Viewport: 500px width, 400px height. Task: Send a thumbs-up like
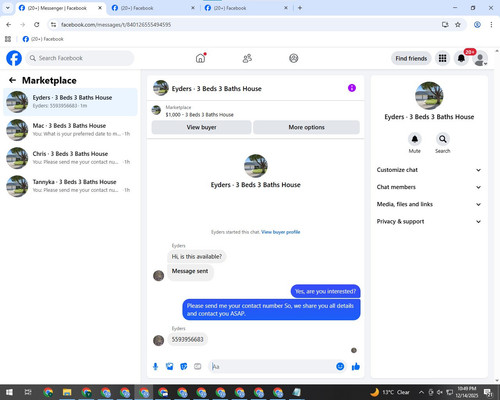pyautogui.click(x=356, y=367)
